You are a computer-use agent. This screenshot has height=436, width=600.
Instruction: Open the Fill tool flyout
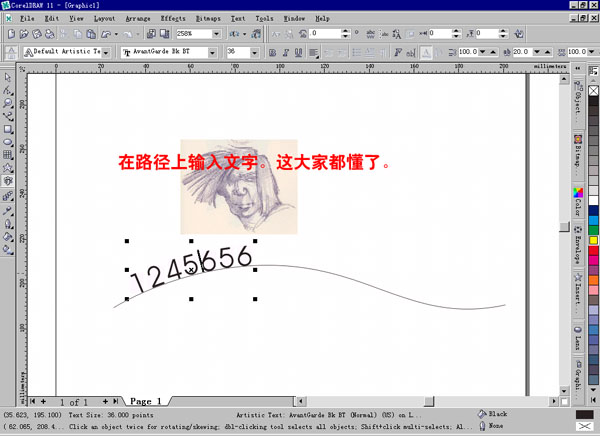(8, 237)
